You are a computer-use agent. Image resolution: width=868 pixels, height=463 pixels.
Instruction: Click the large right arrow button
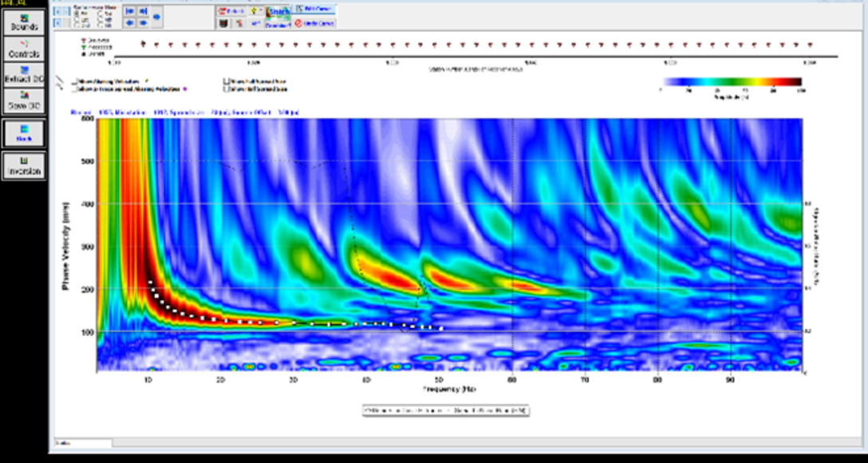tap(156, 18)
